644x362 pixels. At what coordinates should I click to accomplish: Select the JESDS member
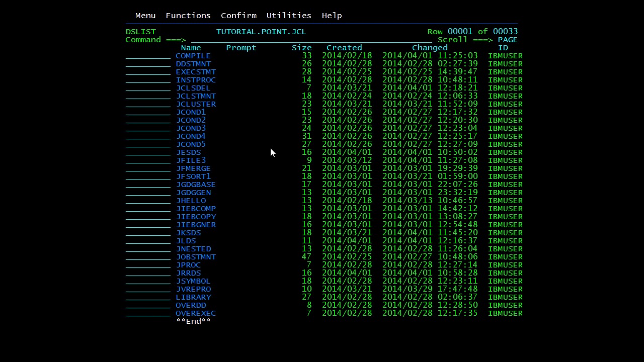point(188,152)
